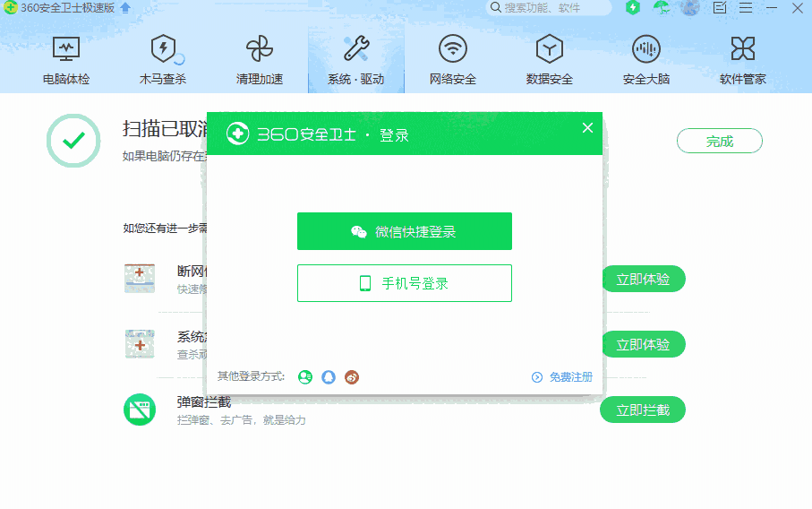This screenshot has width=812, height=509.
Task: Click the 断网 first-aid kit icon
Action: 140,279
